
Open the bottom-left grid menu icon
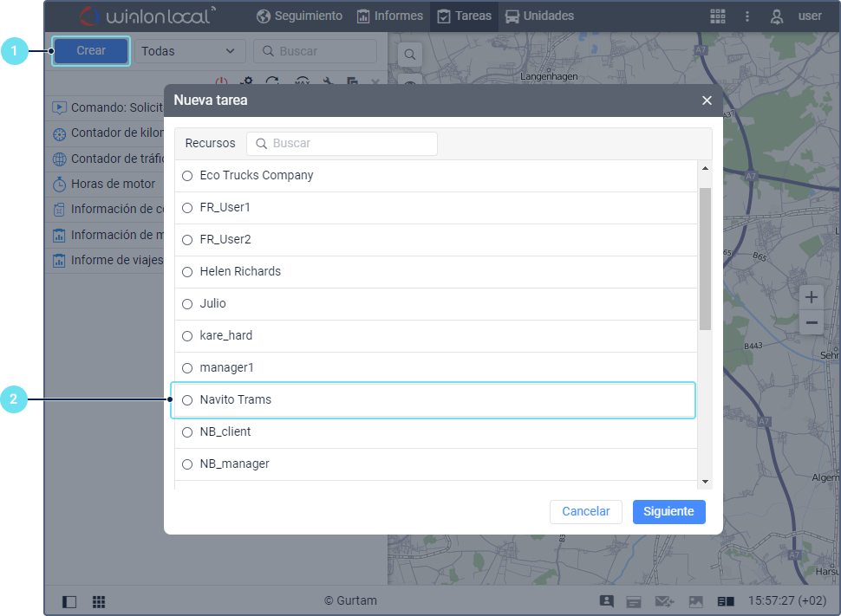pyautogui.click(x=99, y=601)
